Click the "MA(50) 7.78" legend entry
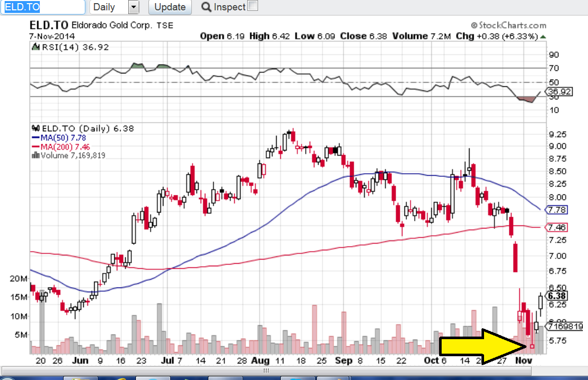 63,138
